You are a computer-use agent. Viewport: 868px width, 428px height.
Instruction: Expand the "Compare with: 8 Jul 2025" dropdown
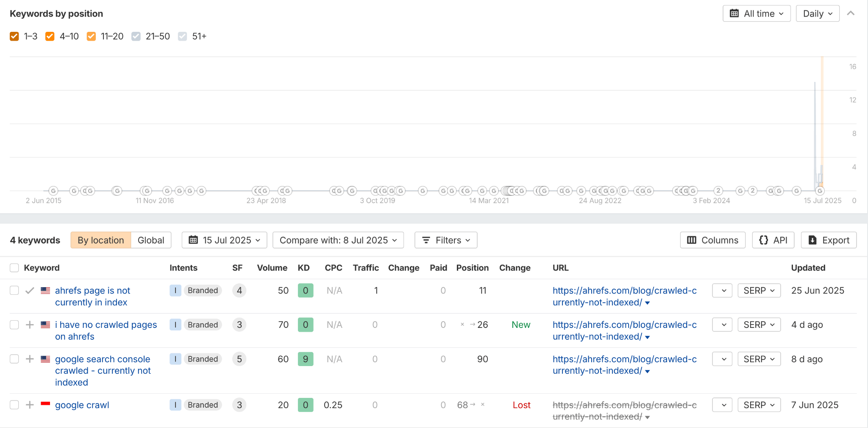(x=338, y=240)
